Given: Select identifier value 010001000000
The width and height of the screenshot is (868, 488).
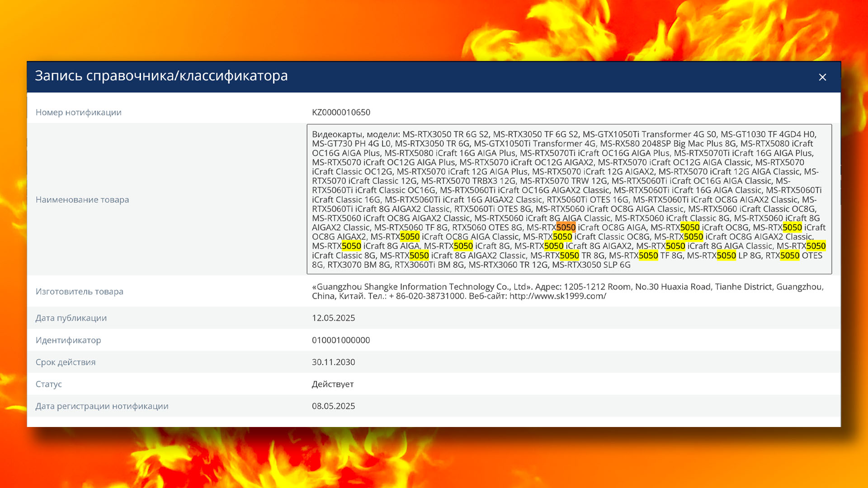Looking at the screenshot, I should click(x=341, y=340).
